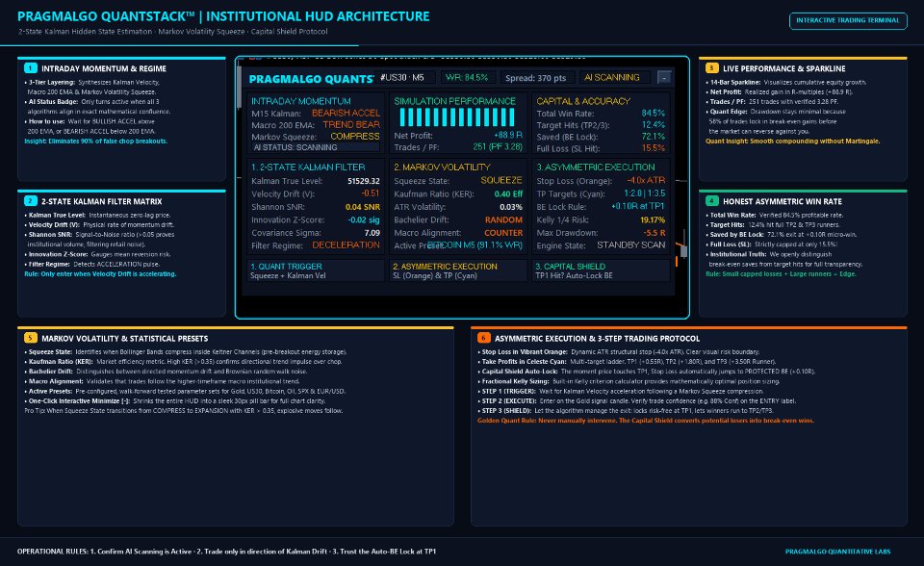Click number 2 badge of Kalman Filter Matrix card

point(31,201)
